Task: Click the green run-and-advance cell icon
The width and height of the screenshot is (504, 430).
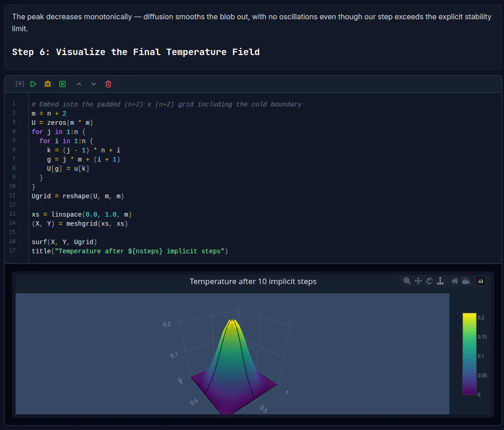Action: [x=62, y=84]
